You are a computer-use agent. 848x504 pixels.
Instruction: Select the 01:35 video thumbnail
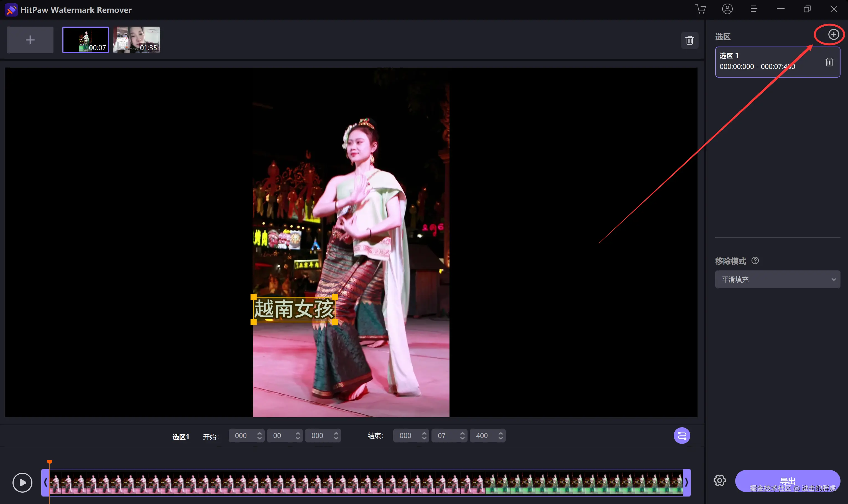[137, 40]
